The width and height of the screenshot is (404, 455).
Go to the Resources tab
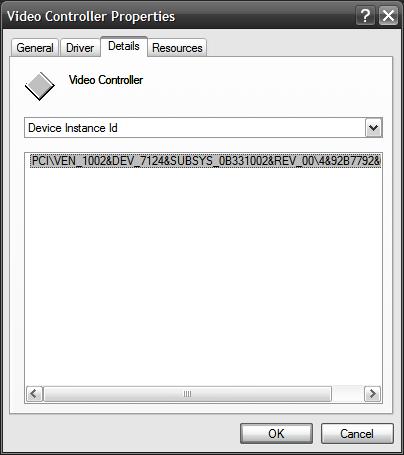pyautogui.click(x=177, y=48)
